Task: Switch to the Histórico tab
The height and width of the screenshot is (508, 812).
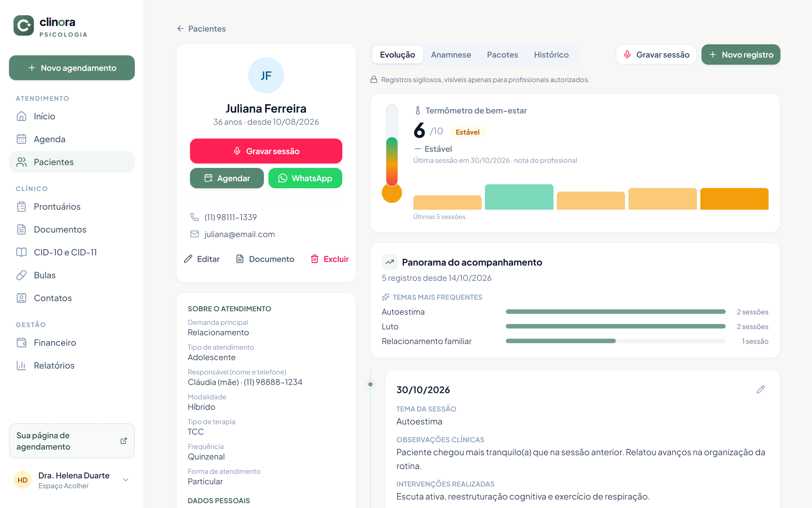Action: (551, 54)
